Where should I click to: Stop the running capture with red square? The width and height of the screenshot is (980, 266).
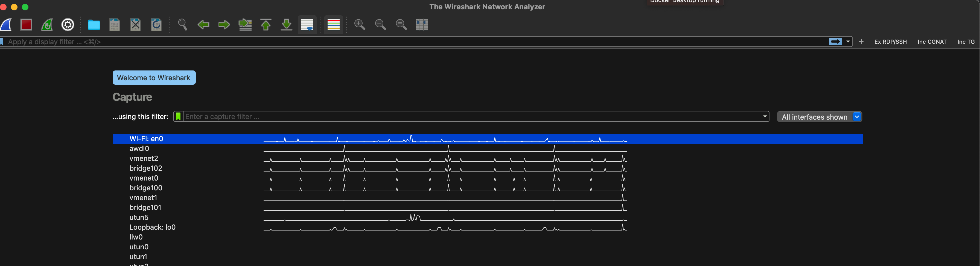click(x=26, y=25)
